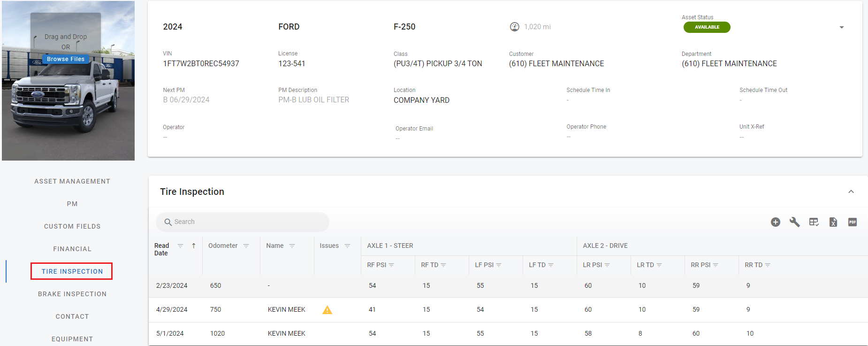The height and width of the screenshot is (346, 868).
Task: Select the 2/23/2024 inspection row date
Action: coord(172,285)
